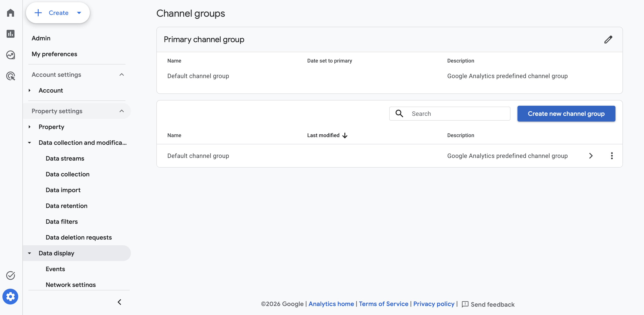Edit the Primary channel group with pencil icon
The height and width of the screenshot is (315, 644).
[x=608, y=39]
